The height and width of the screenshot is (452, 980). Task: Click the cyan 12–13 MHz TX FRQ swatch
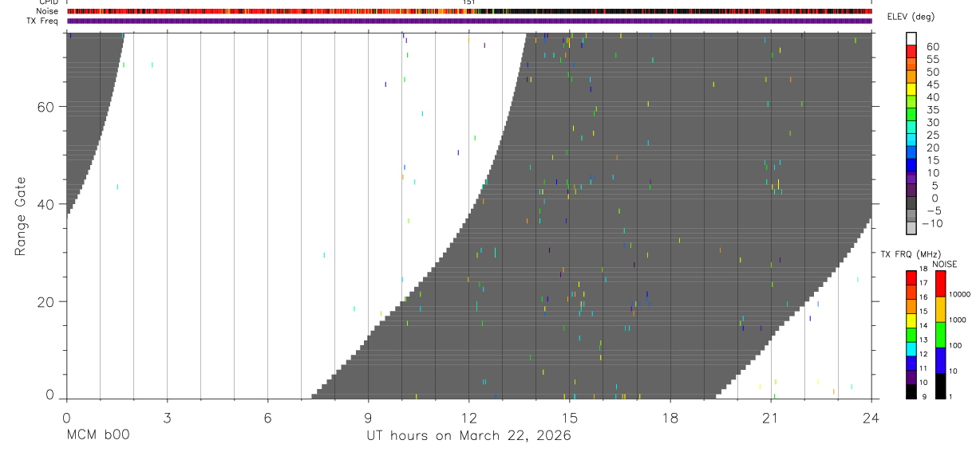(911, 349)
